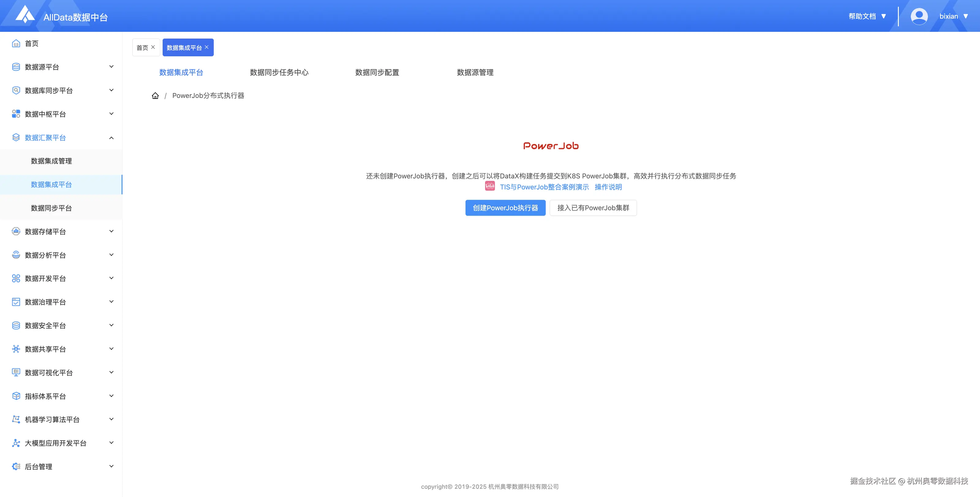Open the 操作说明 link
The image size is (980, 497).
coord(608,187)
